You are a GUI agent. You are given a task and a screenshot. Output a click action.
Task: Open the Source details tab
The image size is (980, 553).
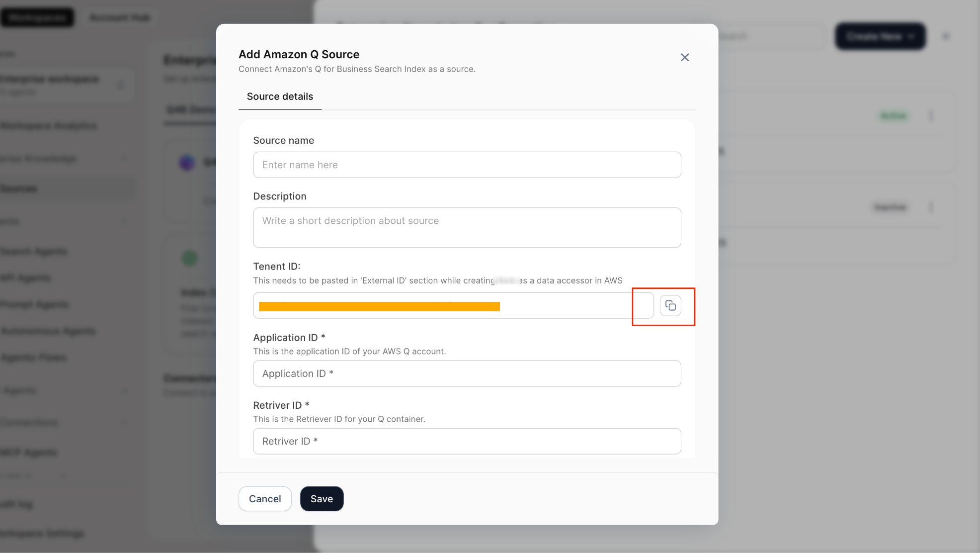click(x=280, y=96)
